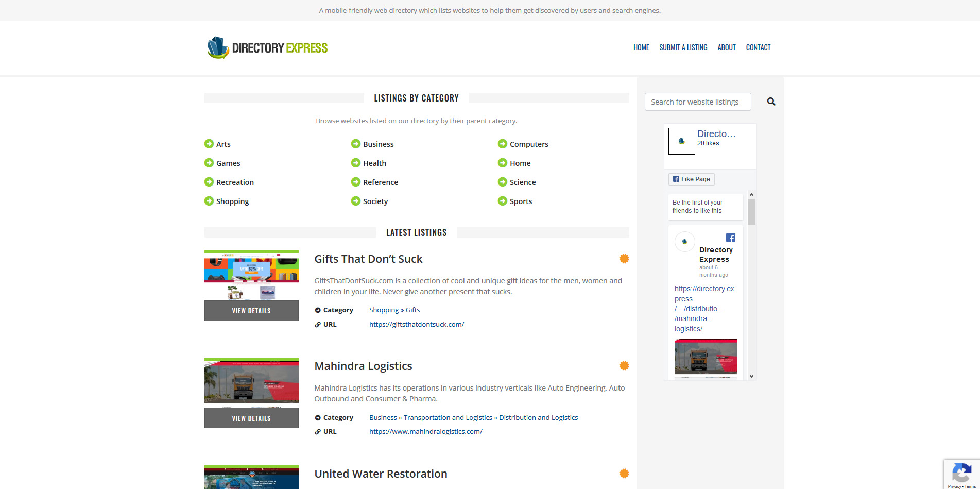Click Gifts That Don't Suck screenshot thumbnail
This screenshot has height=489, width=980.
251,275
